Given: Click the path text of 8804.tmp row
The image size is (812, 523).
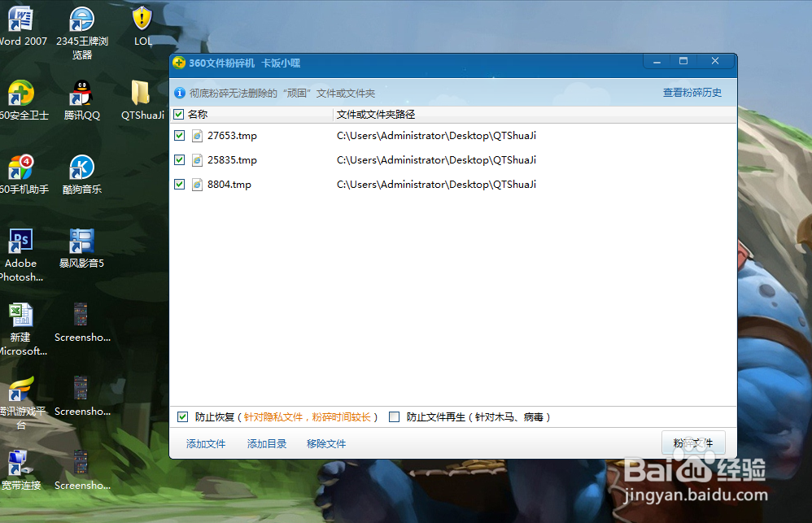Looking at the screenshot, I should coord(437,185).
